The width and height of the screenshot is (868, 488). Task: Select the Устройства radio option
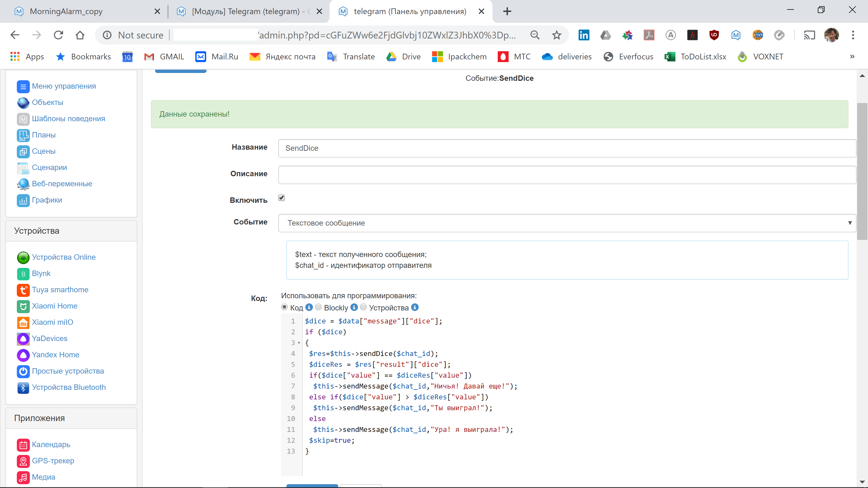363,307
